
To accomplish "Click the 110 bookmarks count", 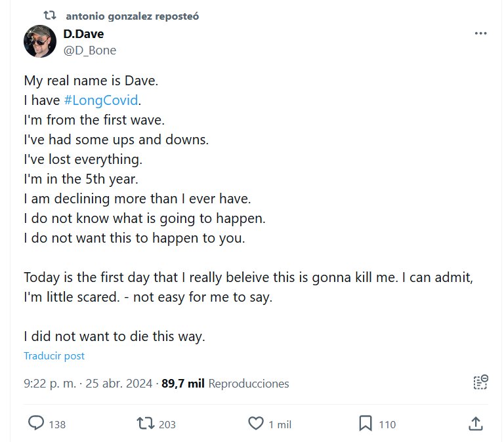I will (x=387, y=424).
